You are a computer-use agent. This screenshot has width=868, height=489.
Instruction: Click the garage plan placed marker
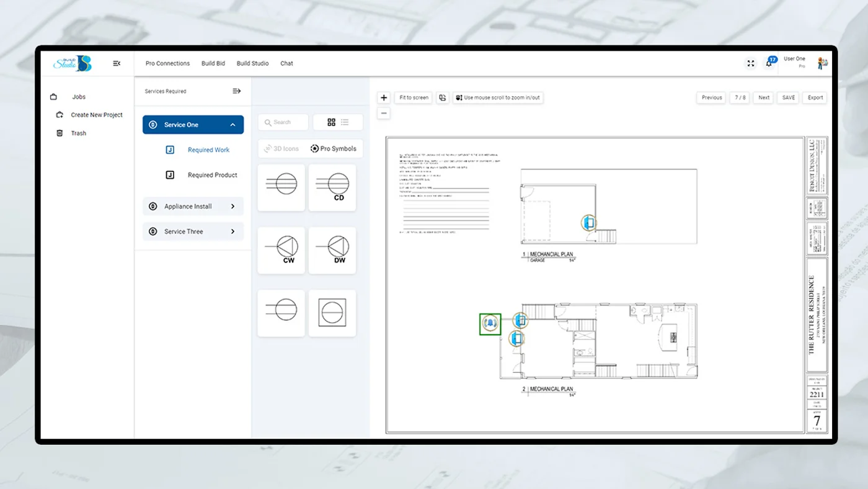point(588,222)
